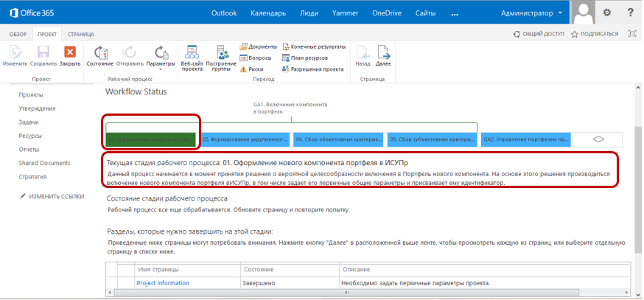
Task: Switch to the СТРАНИЦА ribbon tab
Action: point(81,34)
